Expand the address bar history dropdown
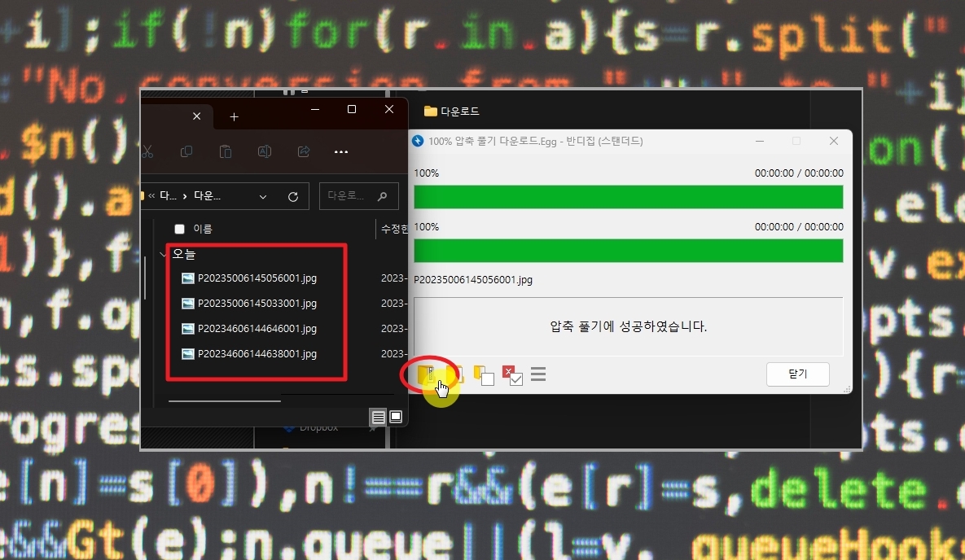The height and width of the screenshot is (560, 965). pyautogui.click(x=263, y=197)
